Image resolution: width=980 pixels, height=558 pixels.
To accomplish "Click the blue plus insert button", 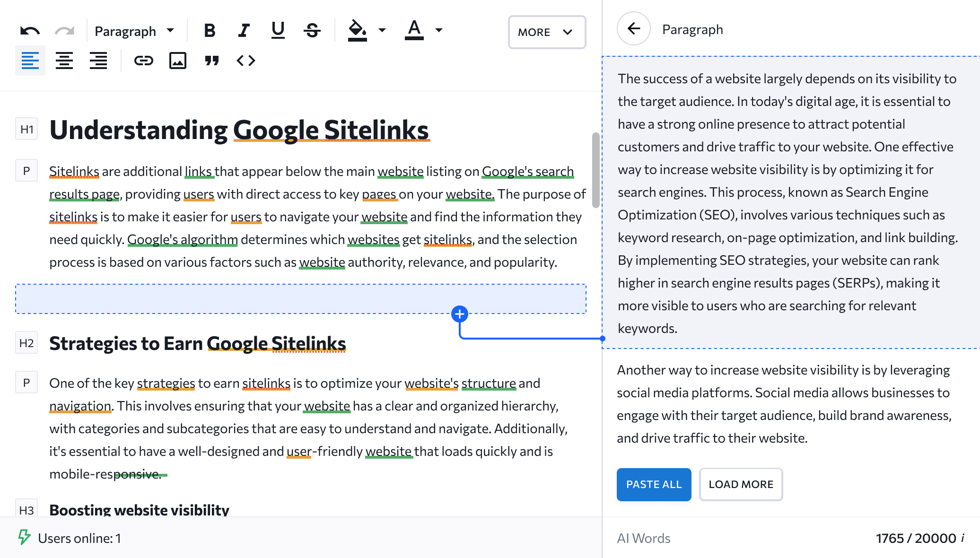I will click(459, 314).
